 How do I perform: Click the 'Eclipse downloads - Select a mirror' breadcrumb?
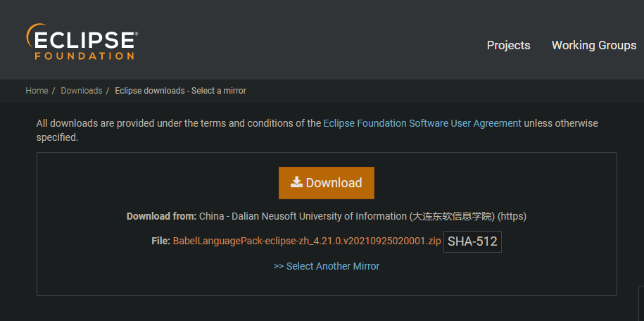point(181,90)
